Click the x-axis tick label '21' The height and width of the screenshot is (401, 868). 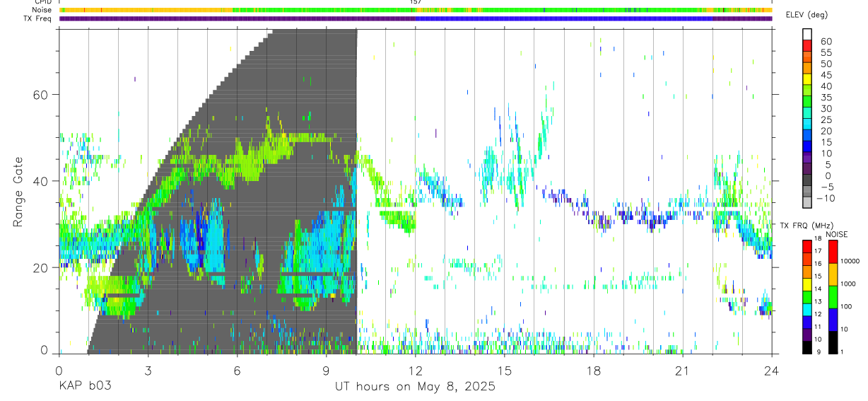[682, 371]
